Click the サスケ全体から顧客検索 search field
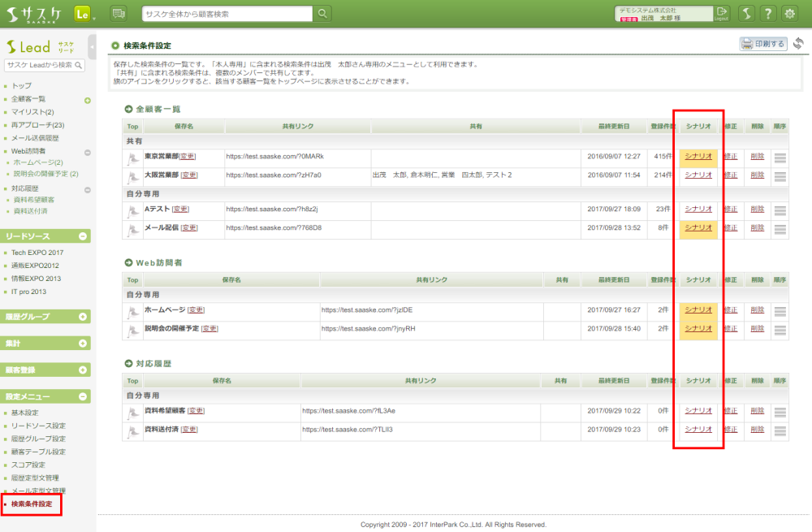 point(226,14)
